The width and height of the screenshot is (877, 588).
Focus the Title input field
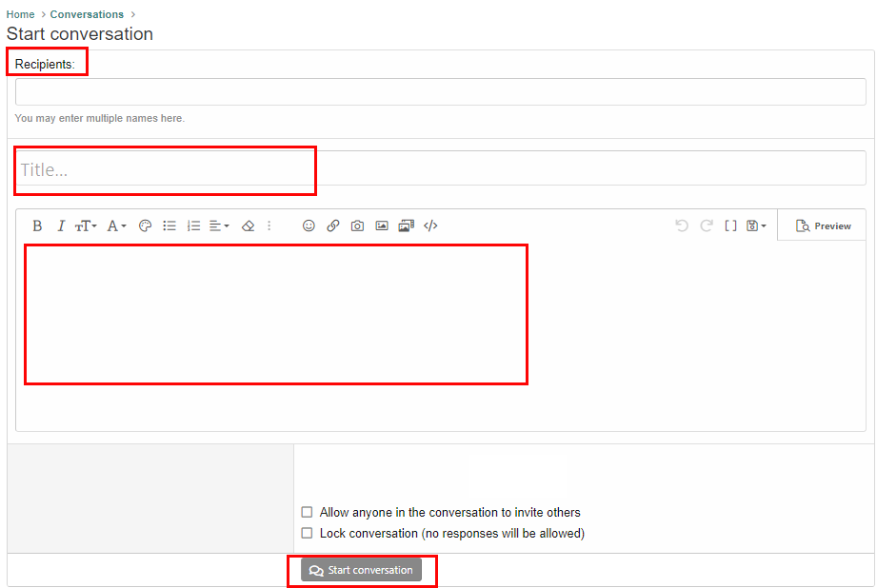point(441,168)
